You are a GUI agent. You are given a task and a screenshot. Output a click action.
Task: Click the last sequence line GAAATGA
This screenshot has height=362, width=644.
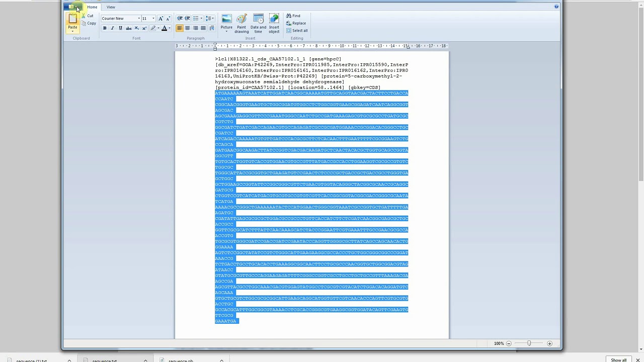[x=225, y=321]
